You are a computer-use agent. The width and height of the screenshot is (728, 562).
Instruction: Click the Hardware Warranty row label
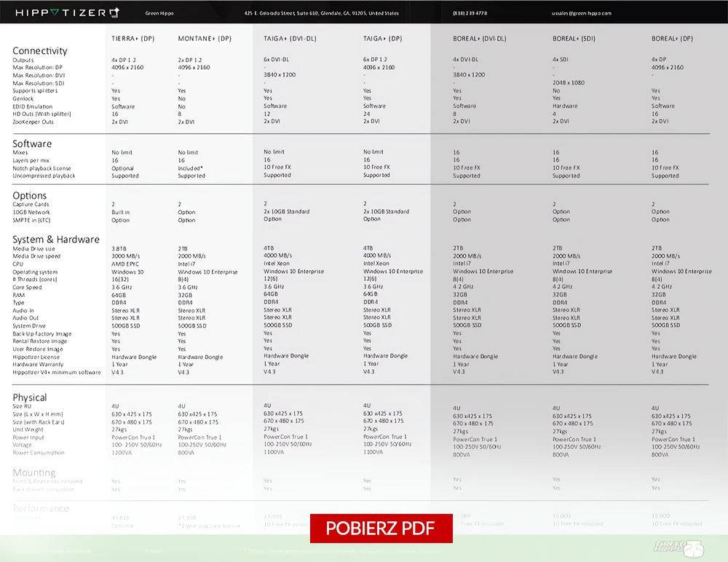point(38,364)
